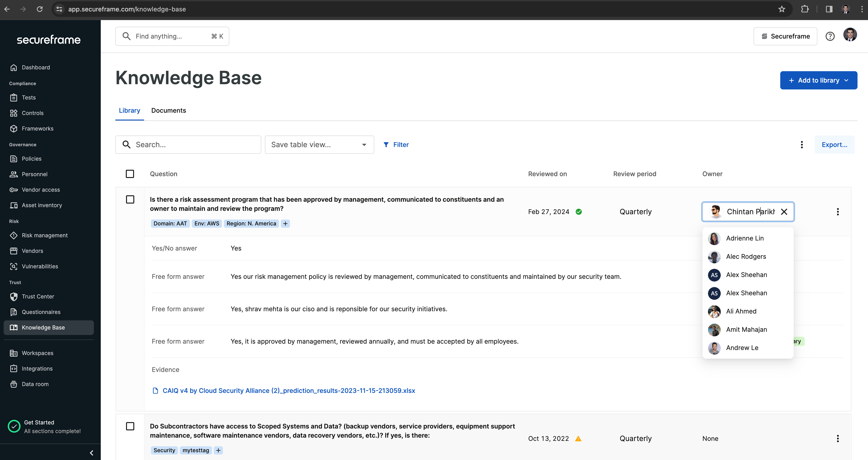Open Data room in sidebar
This screenshot has width=868, height=460.
click(35, 384)
